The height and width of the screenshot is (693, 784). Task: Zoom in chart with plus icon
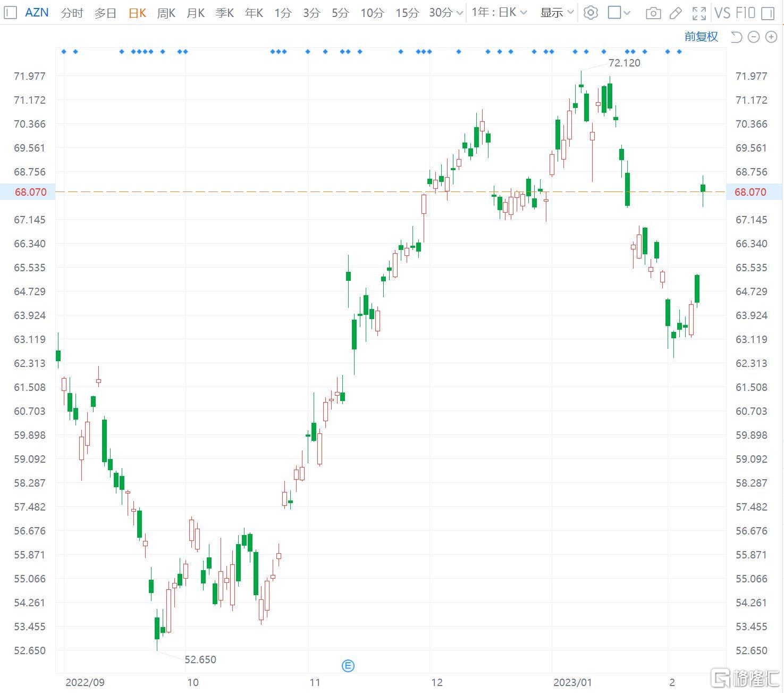pos(771,37)
